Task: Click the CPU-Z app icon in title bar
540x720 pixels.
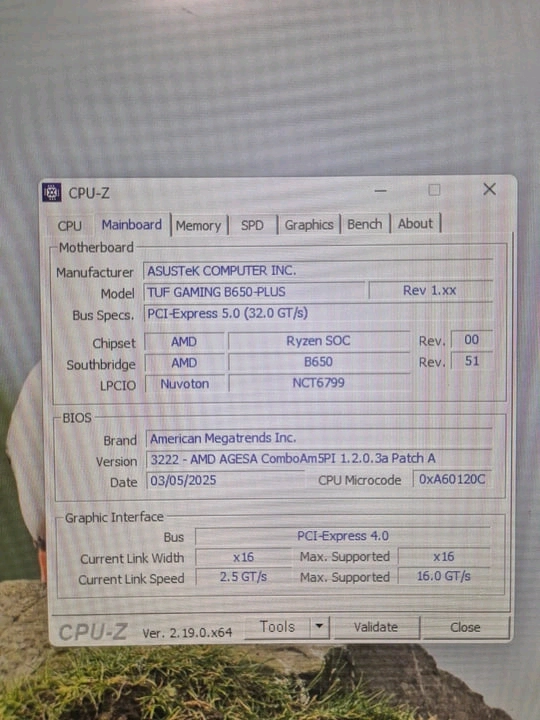Action: pyautogui.click(x=51, y=192)
